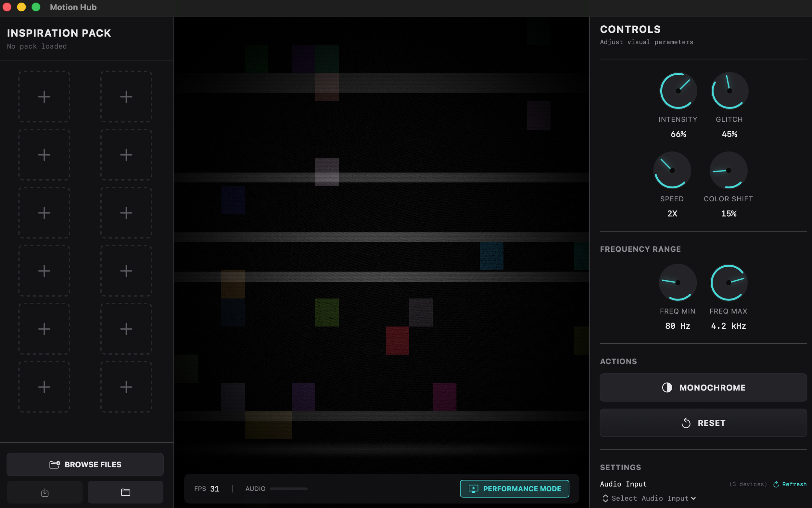The image size is (812, 508).
Task: Adjust the Intensity knob
Action: tap(678, 90)
